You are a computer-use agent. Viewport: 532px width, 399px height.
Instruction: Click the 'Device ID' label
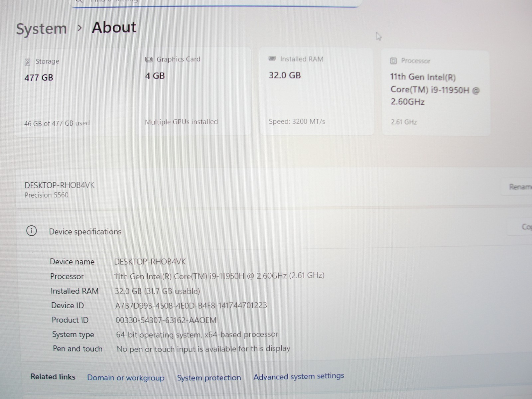(x=67, y=306)
